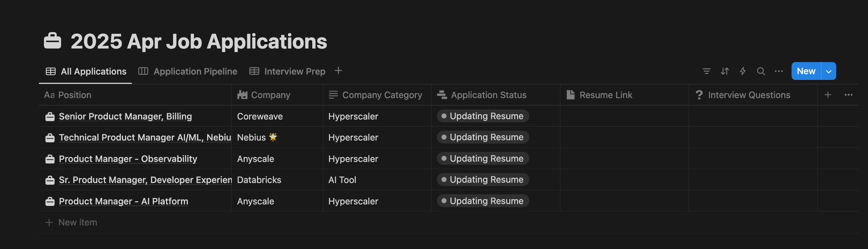Screen dimensions: 868x249
Task: Expand the New button dropdown arrow
Action: 829,71
